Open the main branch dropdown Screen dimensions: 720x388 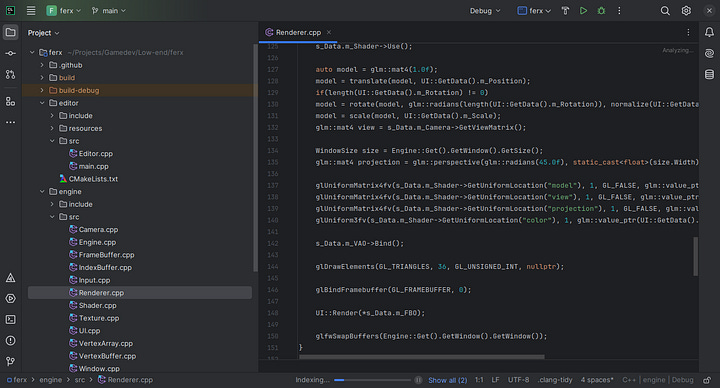108,11
